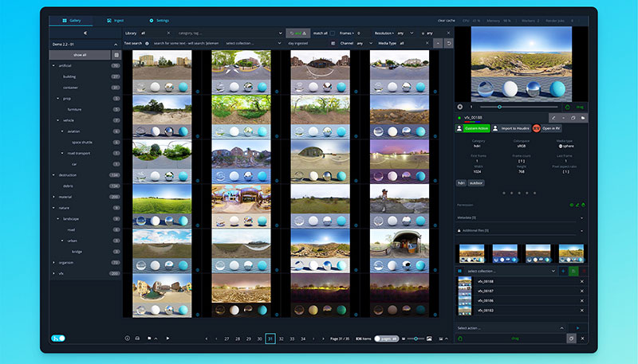Switch to the Settings tab
This screenshot has width=638, height=364.
click(159, 21)
